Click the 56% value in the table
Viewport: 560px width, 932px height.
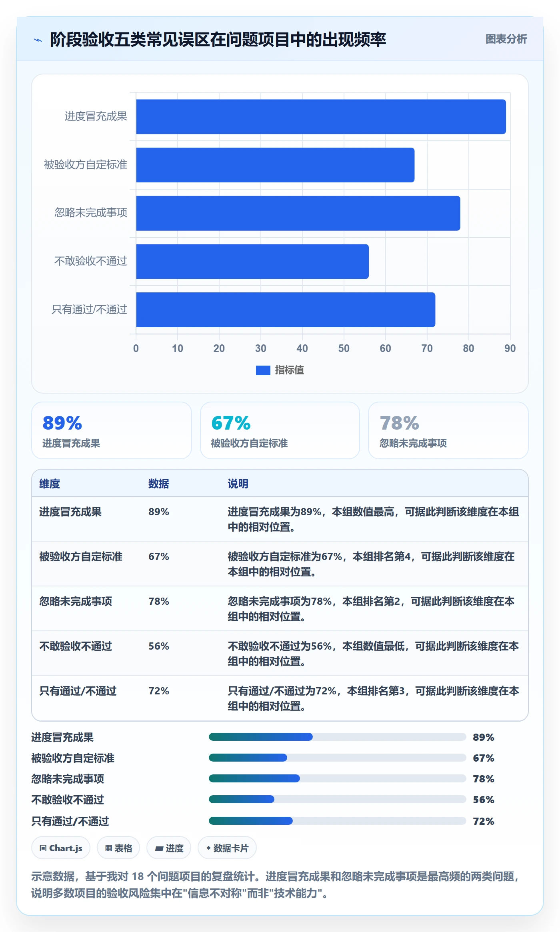coord(159,646)
